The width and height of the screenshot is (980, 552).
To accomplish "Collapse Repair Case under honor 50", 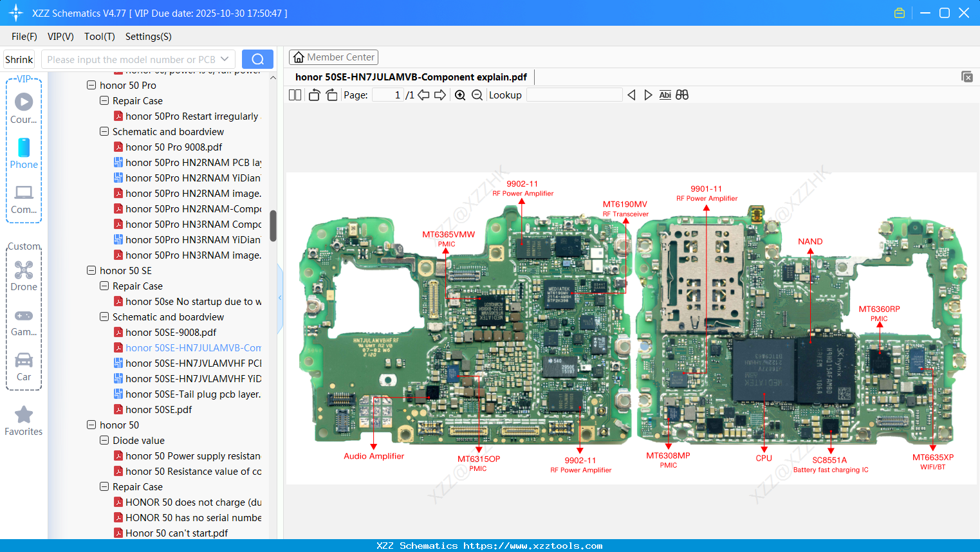I will pos(104,486).
